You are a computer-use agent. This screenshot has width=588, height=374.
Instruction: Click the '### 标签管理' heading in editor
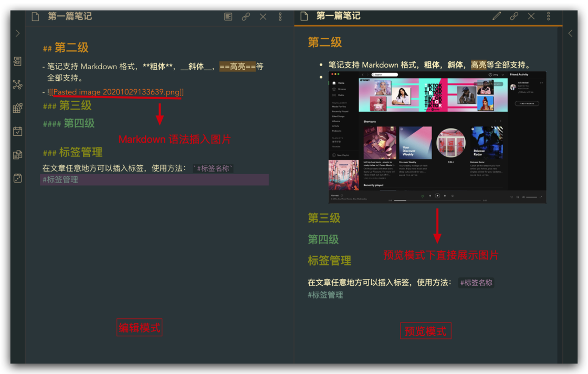coord(72,152)
